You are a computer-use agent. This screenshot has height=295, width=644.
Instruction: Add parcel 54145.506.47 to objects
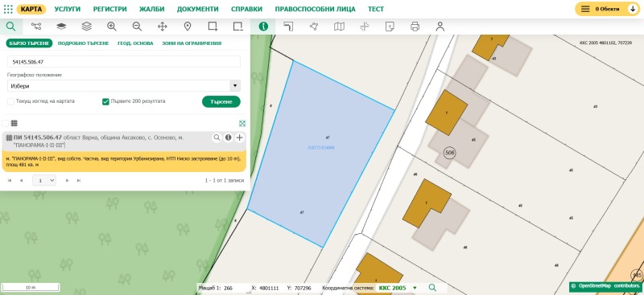pyautogui.click(x=239, y=138)
